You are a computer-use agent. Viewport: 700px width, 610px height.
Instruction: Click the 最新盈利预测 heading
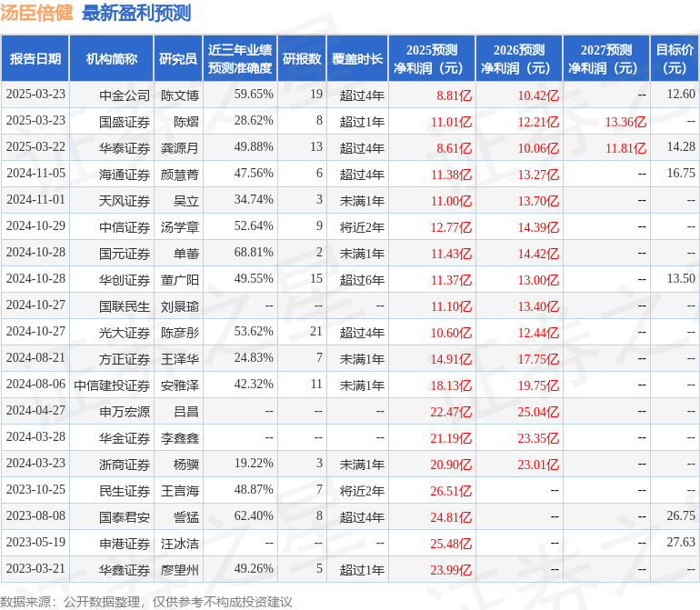tap(136, 13)
